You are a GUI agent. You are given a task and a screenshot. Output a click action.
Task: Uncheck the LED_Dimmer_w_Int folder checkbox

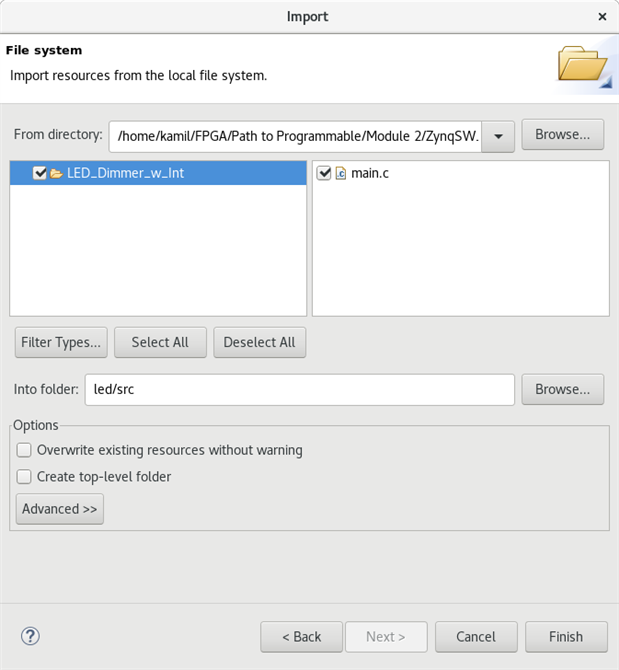tap(40, 173)
